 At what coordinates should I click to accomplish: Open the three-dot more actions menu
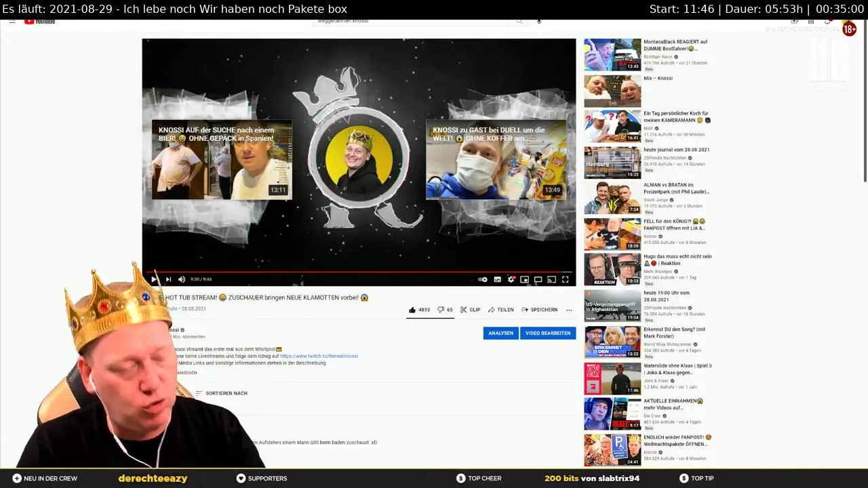(569, 310)
